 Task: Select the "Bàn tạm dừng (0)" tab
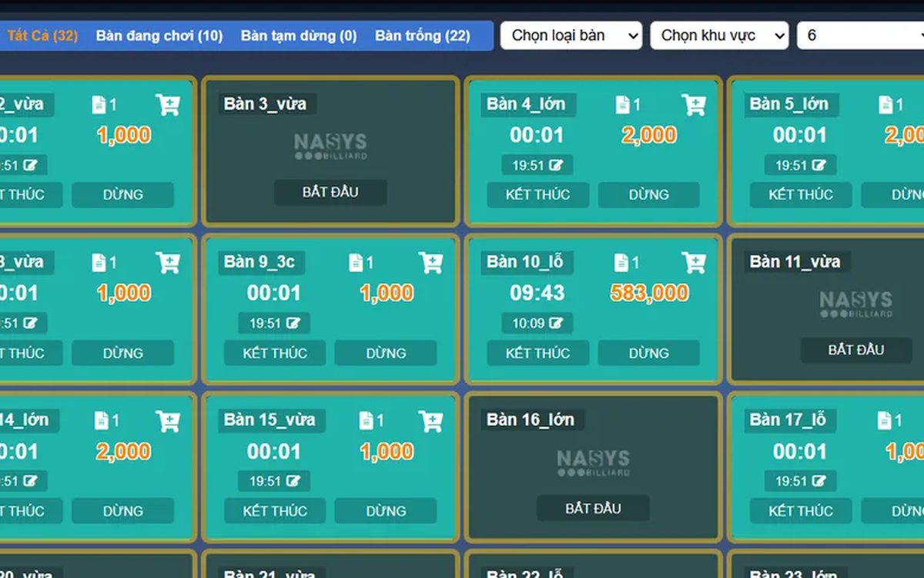299,35
